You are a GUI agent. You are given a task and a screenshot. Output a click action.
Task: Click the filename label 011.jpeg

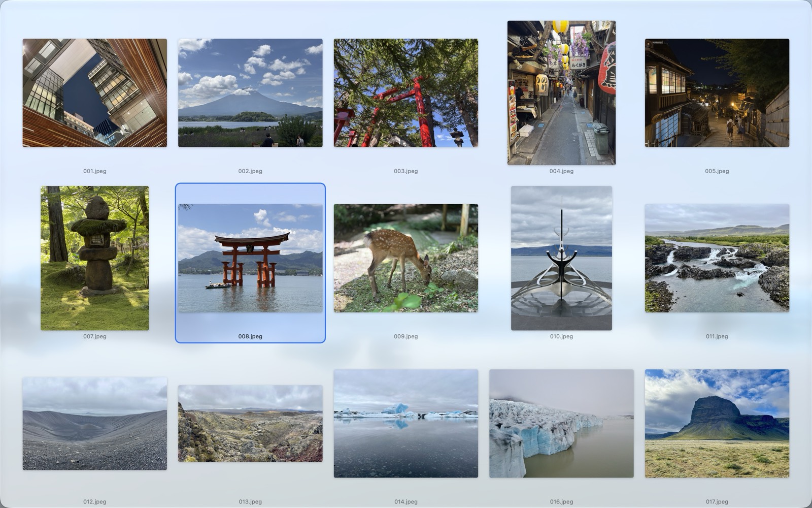coord(717,336)
